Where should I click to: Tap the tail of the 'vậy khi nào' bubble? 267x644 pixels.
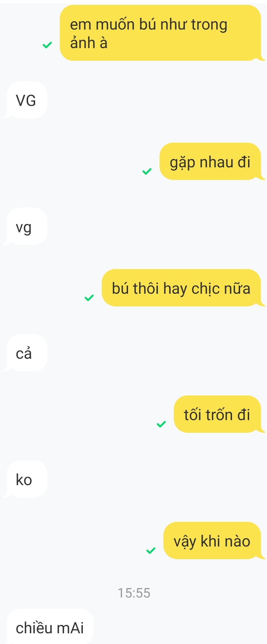(261, 556)
